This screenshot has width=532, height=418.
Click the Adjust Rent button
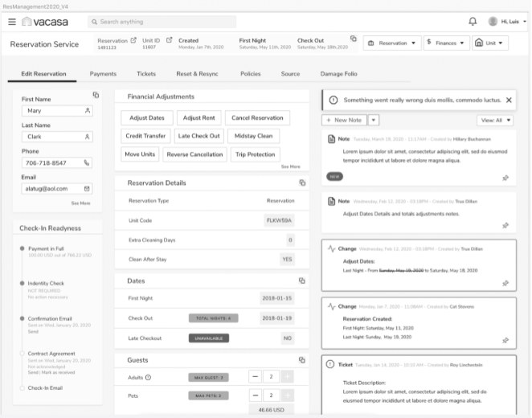coord(198,117)
